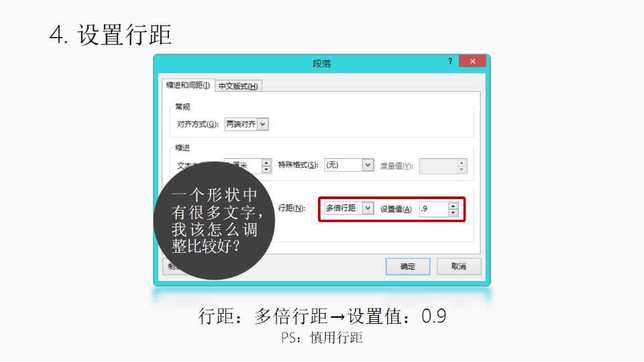Confirm with the 确定 button
The width and height of the screenshot is (644, 362).
coord(408,266)
